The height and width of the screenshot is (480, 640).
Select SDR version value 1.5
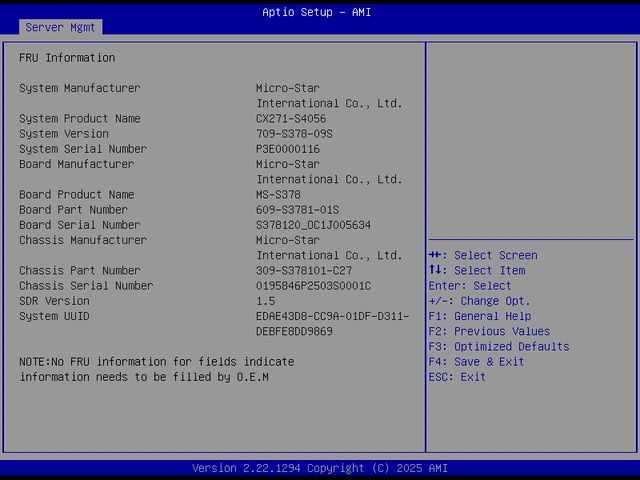point(265,301)
